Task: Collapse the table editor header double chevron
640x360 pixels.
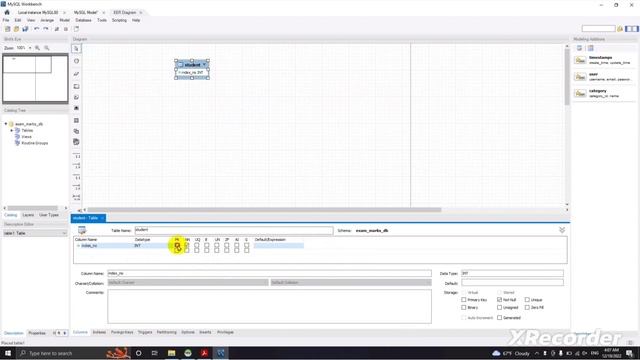Action: [562, 230]
